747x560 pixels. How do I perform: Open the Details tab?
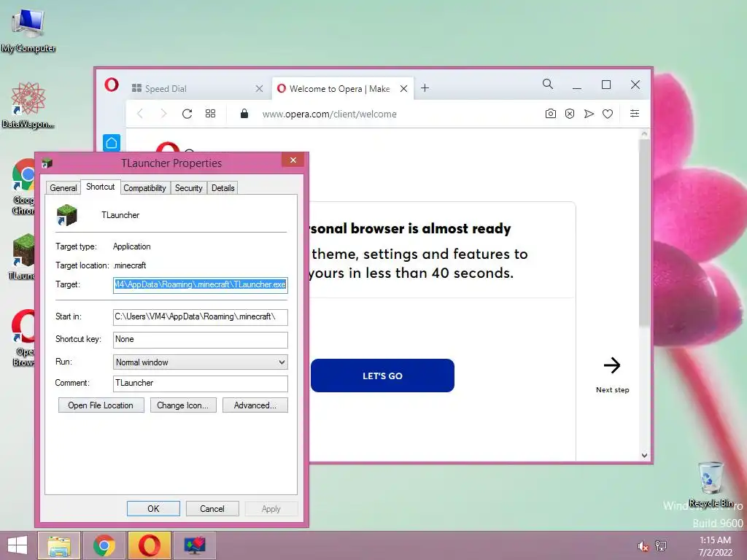point(223,188)
